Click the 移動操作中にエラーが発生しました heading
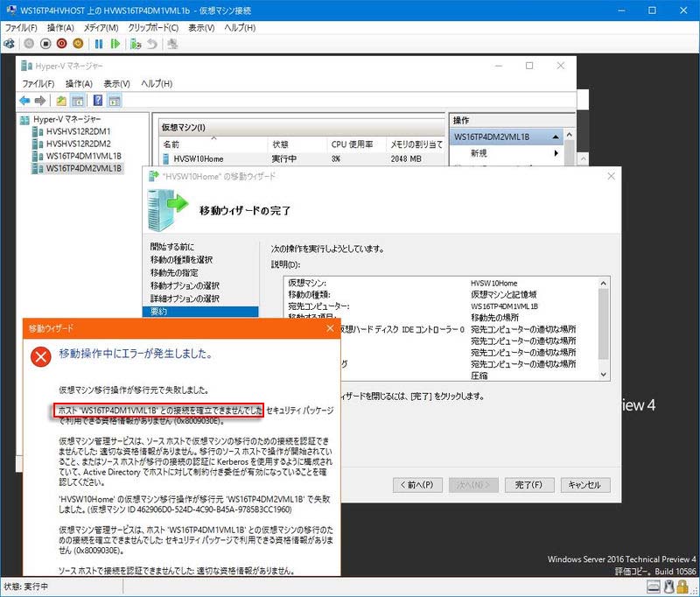The width and height of the screenshot is (700, 597). pyautogui.click(x=136, y=354)
